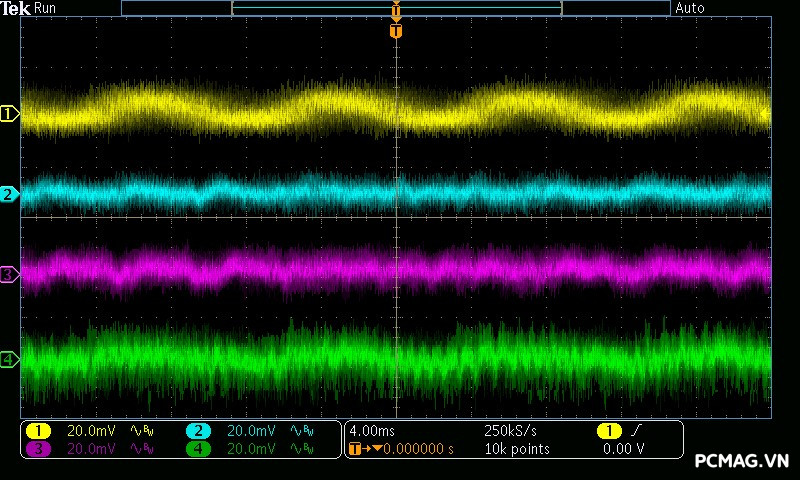
Task: Click the green channel 4 ground marker
Action: click(9, 360)
